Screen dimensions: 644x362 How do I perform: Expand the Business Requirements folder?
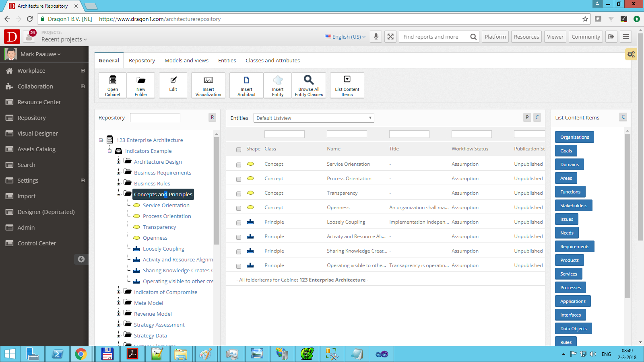tap(119, 173)
